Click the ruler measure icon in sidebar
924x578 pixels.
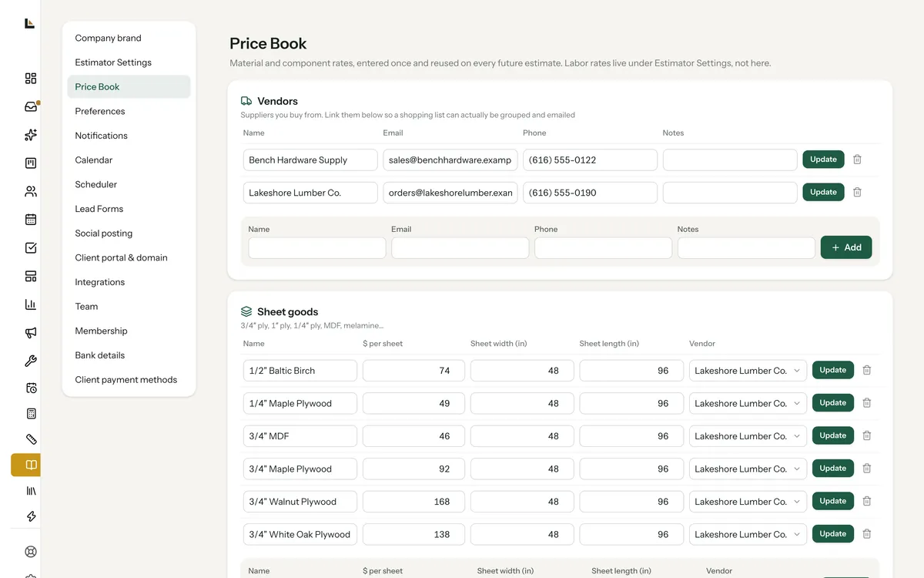click(31, 439)
